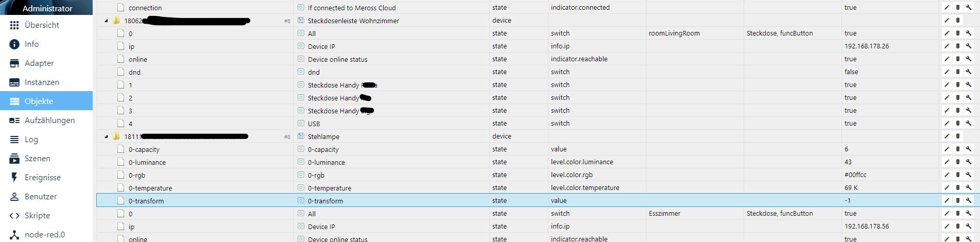Open wrench settings for 192.168.178.56 ip row
The height and width of the screenshot is (242, 980).
tap(969, 227)
